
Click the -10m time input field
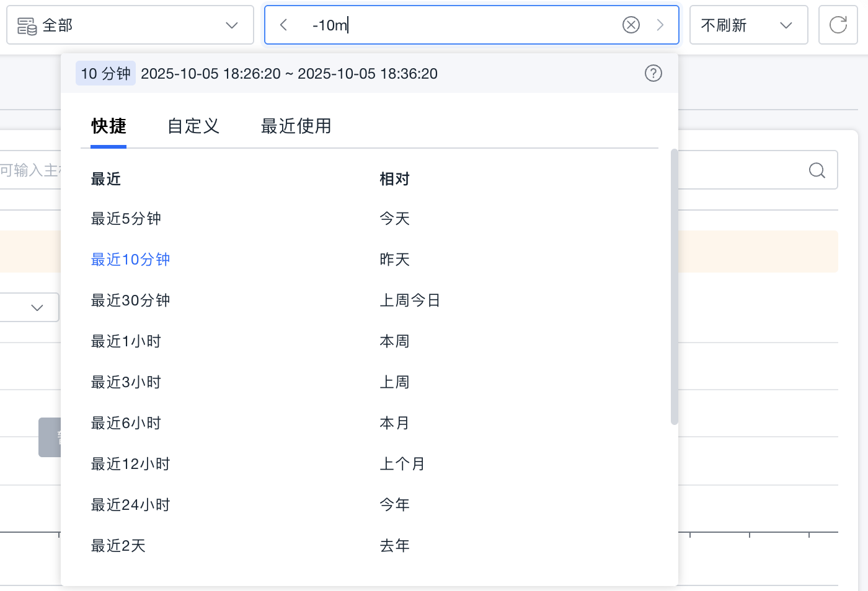coord(459,25)
